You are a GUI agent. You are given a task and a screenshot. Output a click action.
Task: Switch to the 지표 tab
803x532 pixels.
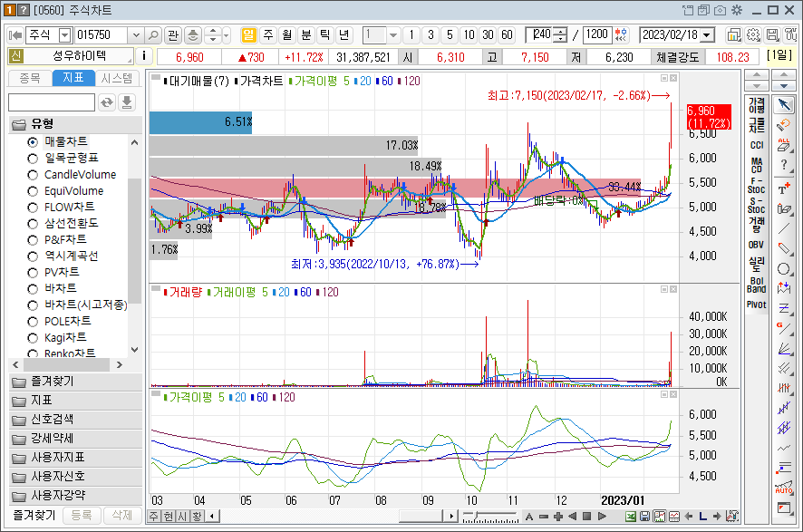[x=73, y=78]
